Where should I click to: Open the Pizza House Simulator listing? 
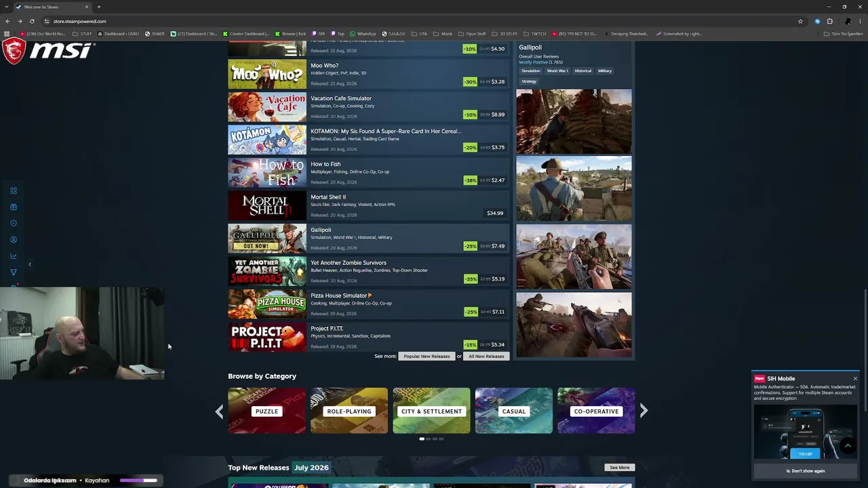click(368, 304)
